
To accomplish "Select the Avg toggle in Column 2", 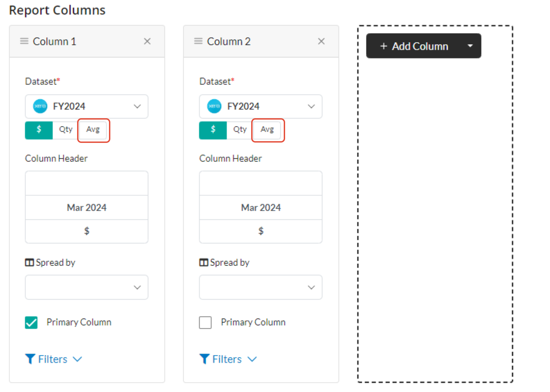I will click(267, 130).
